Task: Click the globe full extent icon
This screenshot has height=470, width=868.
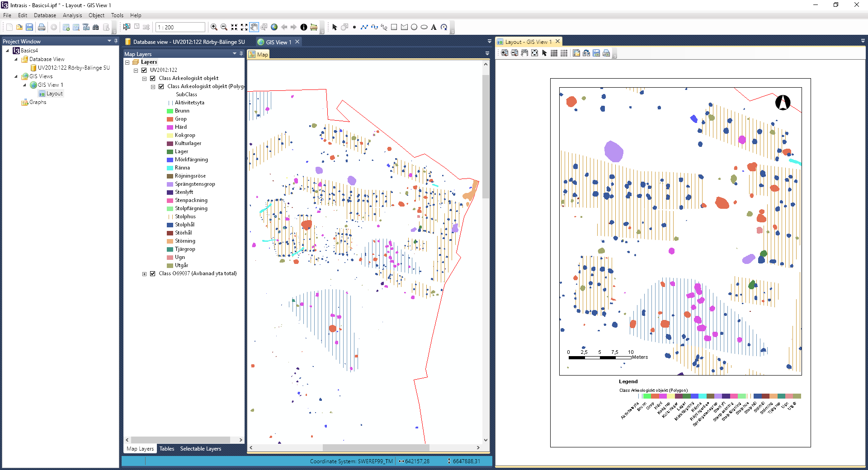Action: click(274, 27)
